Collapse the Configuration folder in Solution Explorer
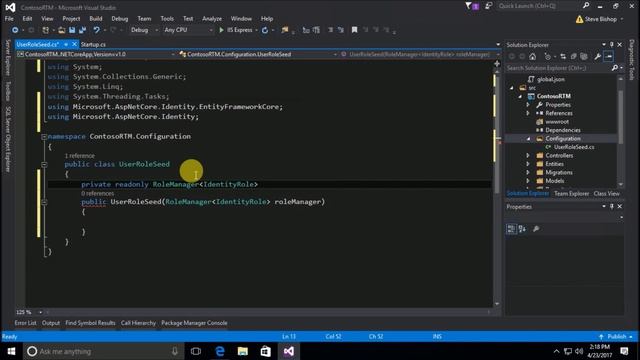 click(x=528, y=139)
